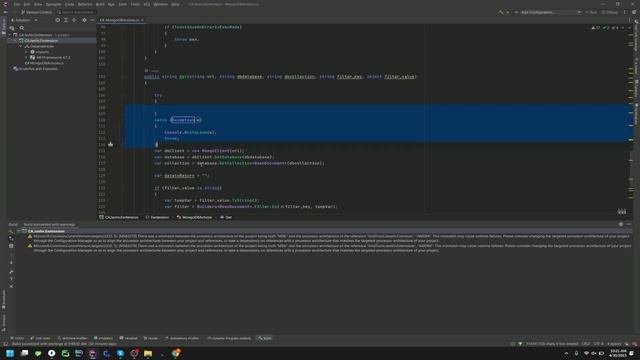Click the Get method breadcrumb

pos(226,217)
